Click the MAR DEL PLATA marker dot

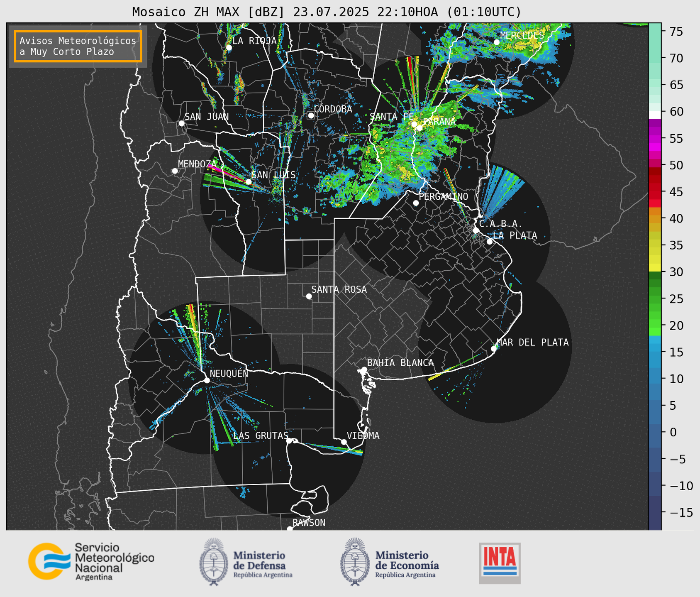coord(494,349)
